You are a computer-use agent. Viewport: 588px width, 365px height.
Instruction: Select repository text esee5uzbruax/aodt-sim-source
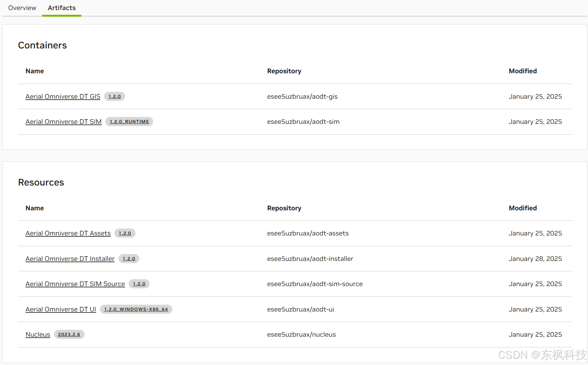(x=315, y=284)
